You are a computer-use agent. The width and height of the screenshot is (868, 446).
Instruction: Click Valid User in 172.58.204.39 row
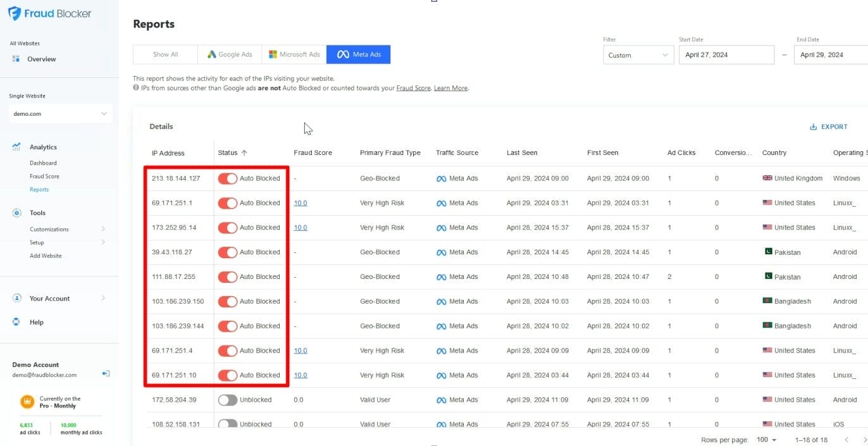click(x=375, y=400)
